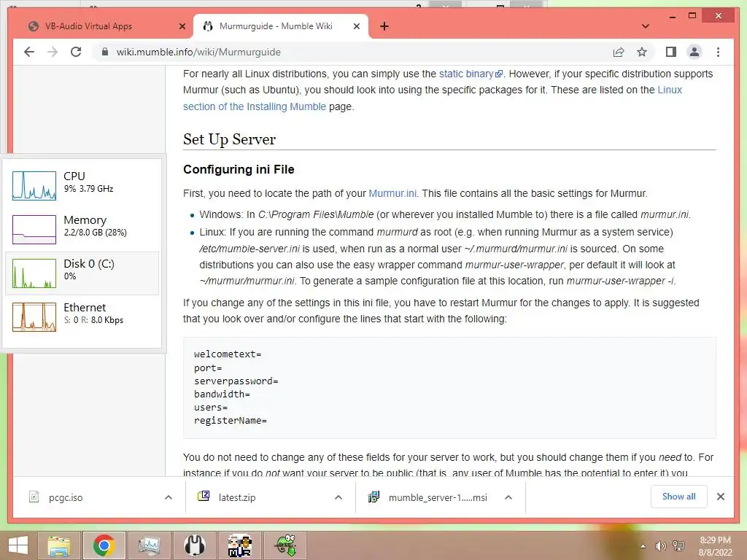The height and width of the screenshot is (560, 747).
Task: Open Task Manager taskbar icon
Action: (x=149, y=545)
